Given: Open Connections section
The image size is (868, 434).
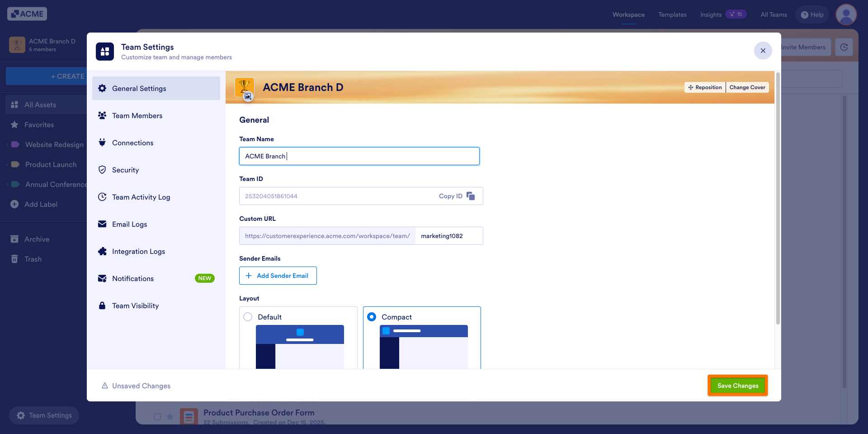Looking at the screenshot, I should coord(156,143).
